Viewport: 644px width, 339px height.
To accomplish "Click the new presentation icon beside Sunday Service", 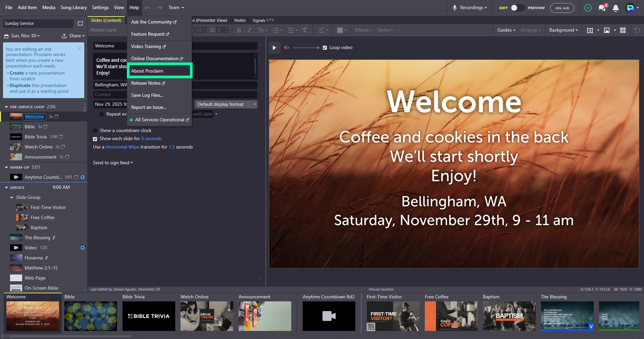I will click(x=80, y=24).
